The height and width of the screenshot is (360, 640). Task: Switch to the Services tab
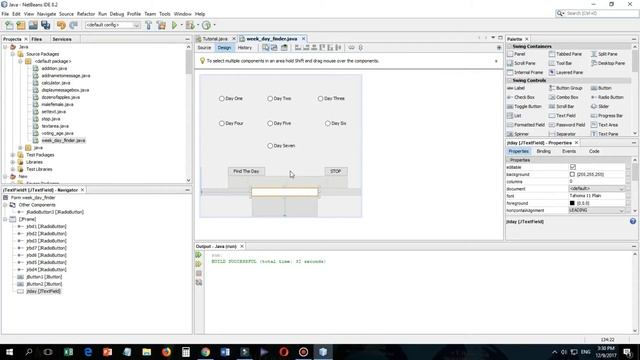[62, 39]
